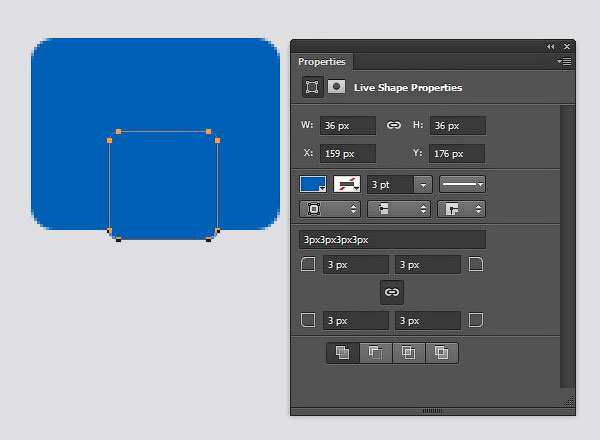Click the top-right corner radius icon
This screenshot has height=440, width=600.
(x=476, y=264)
